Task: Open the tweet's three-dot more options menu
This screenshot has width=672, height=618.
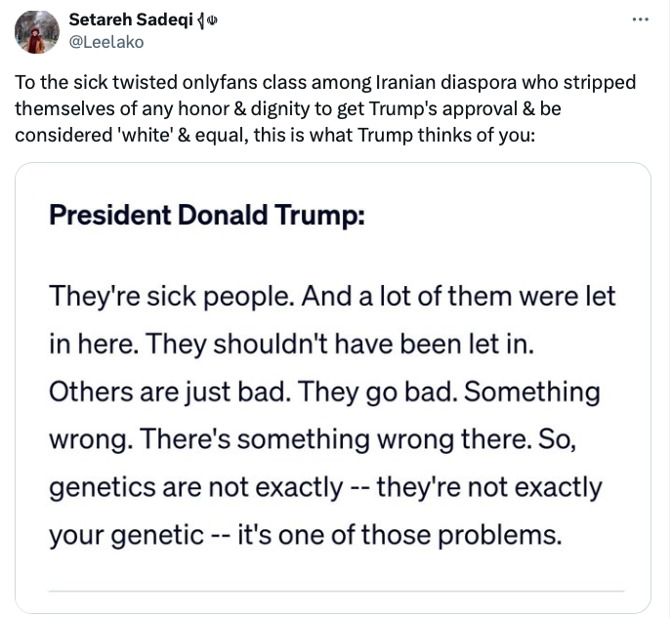Action: [x=640, y=21]
